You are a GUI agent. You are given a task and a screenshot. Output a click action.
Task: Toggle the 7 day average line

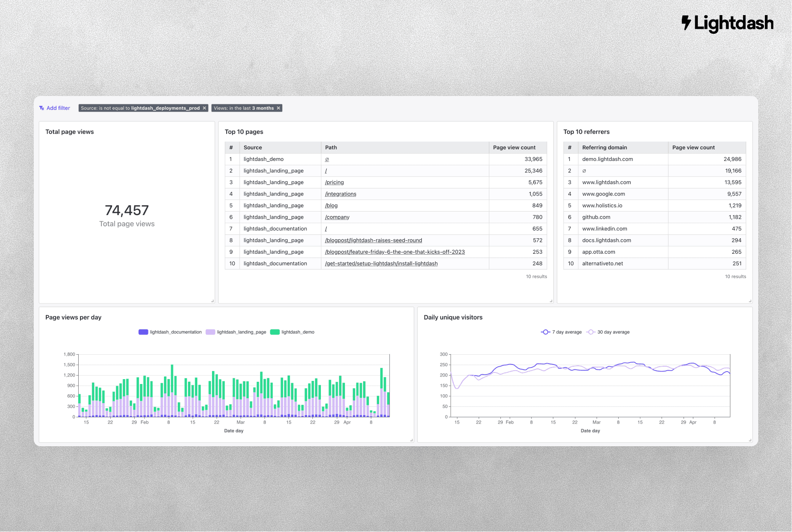(561, 332)
